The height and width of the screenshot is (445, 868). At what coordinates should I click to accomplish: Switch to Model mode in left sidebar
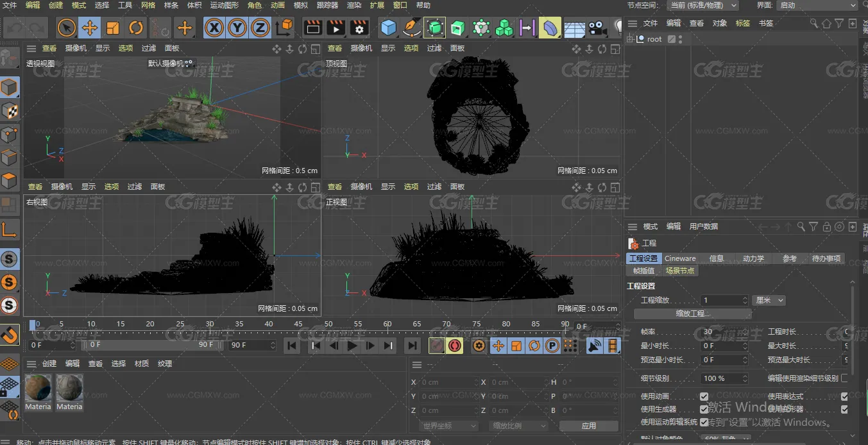point(10,87)
